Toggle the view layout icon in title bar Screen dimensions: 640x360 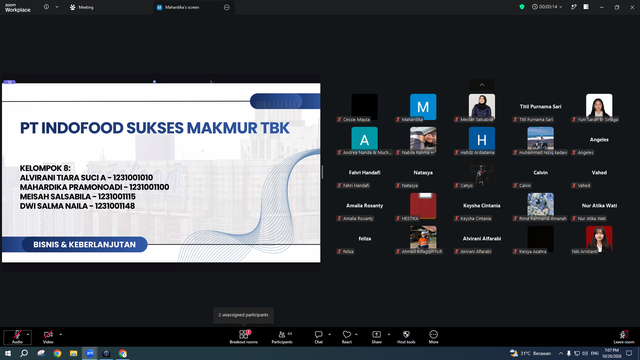pyautogui.click(x=586, y=7)
